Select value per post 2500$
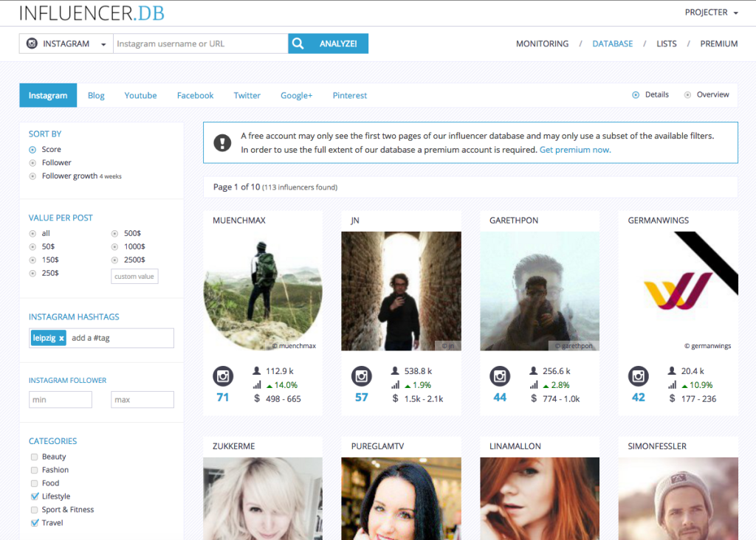 114,260
